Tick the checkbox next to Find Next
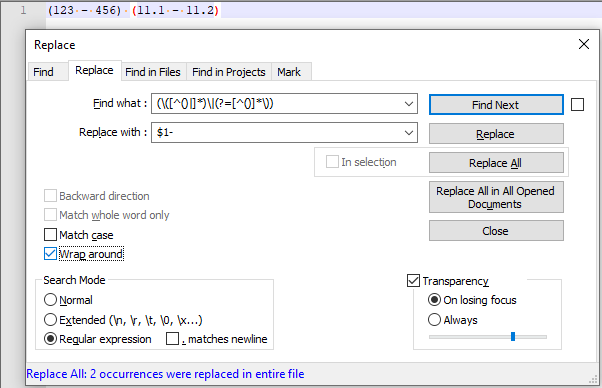Viewport: 602px width, 388px height. (577, 104)
